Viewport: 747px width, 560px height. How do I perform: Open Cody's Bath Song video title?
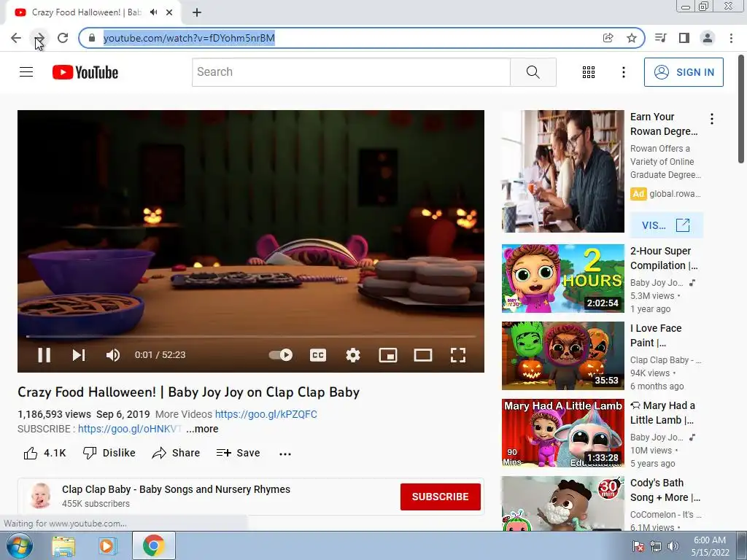click(665, 490)
